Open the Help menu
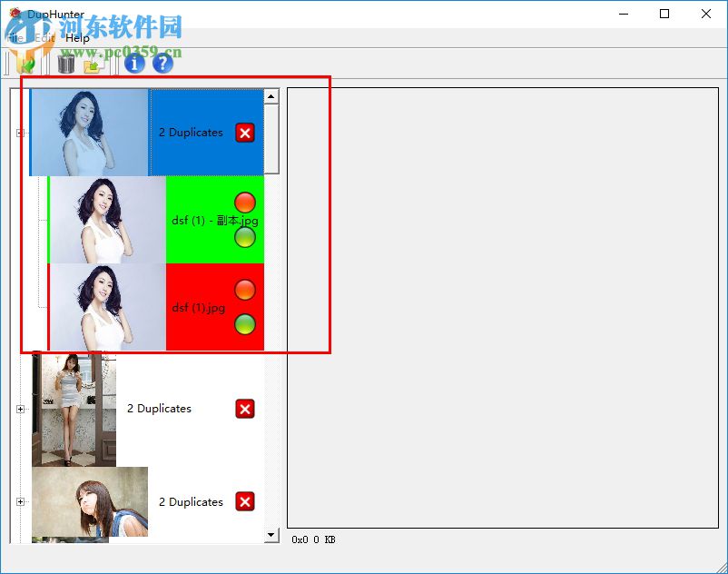Screen dimensions: 728x574 pos(77,38)
